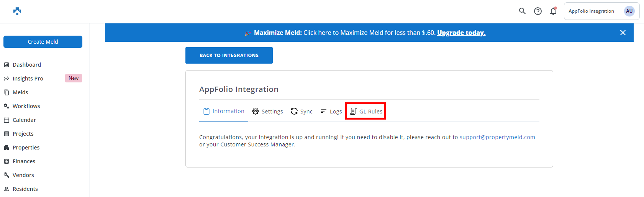Open Insights Pro in sidebar
The image size is (644, 197).
[x=28, y=79]
